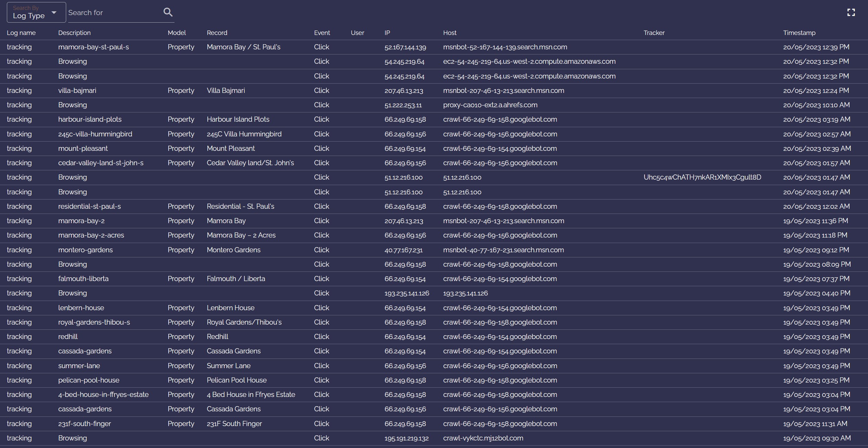Viewport: 868px width, 448px height.
Task: Sort by Timestamp column header
Action: pyautogui.click(x=799, y=33)
